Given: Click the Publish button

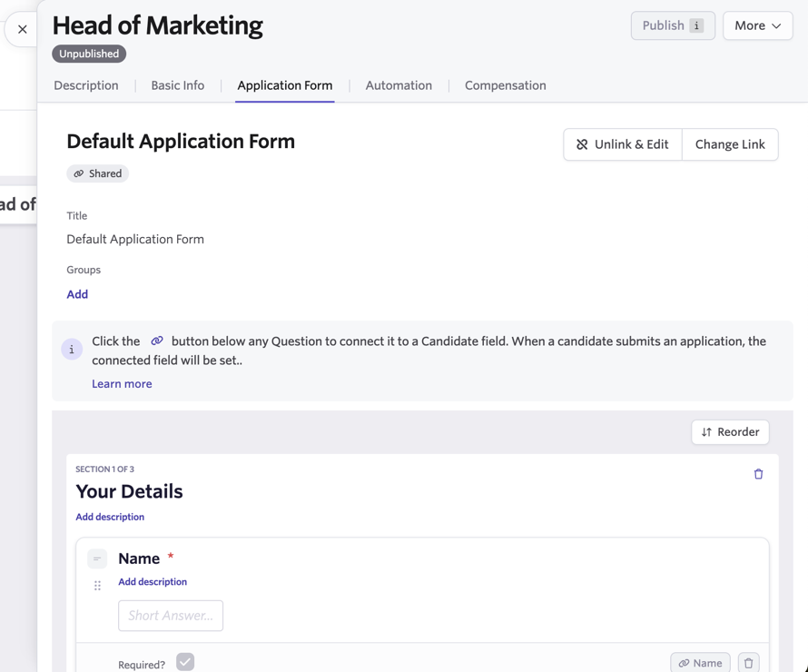Looking at the screenshot, I should click(x=673, y=25).
